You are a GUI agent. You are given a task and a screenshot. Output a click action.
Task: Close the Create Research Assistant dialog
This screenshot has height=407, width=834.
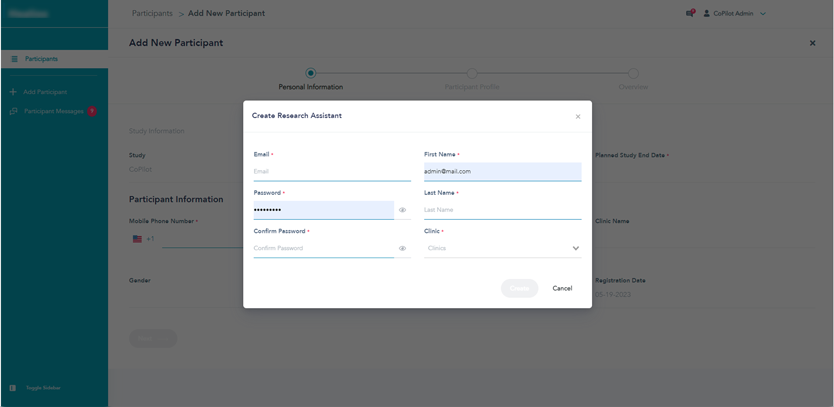pos(578,117)
